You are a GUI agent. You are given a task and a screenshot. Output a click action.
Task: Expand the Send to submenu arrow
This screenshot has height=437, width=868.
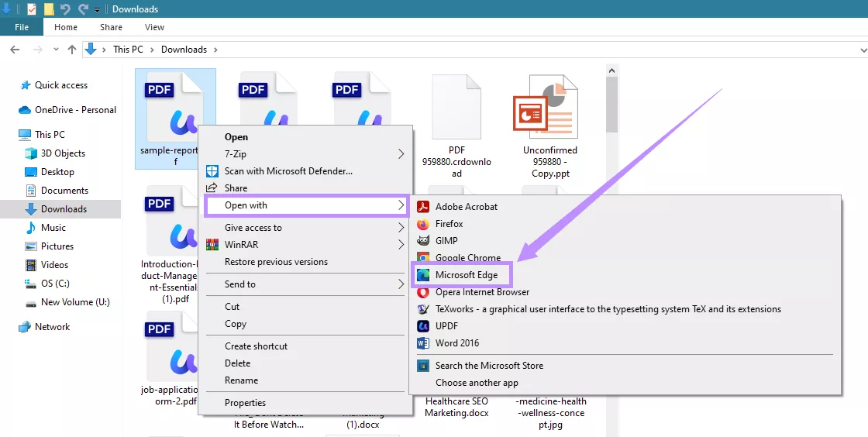[x=401, y=284]
